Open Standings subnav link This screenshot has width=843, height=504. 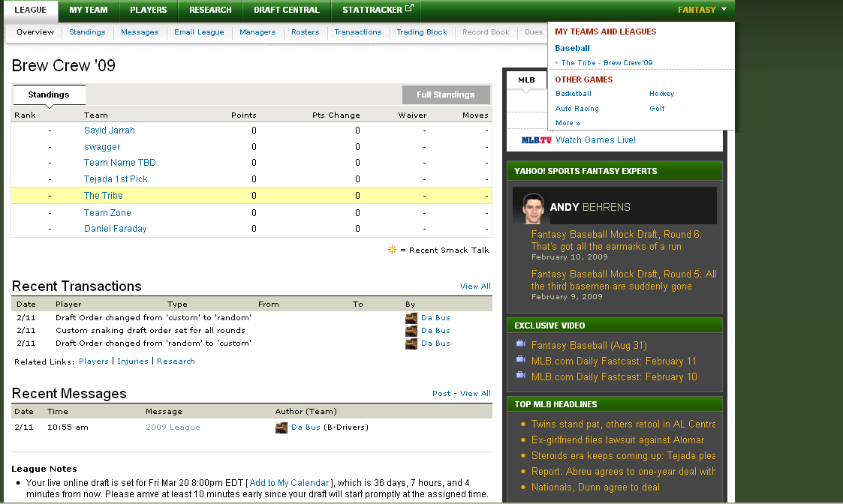click(87, 31)
